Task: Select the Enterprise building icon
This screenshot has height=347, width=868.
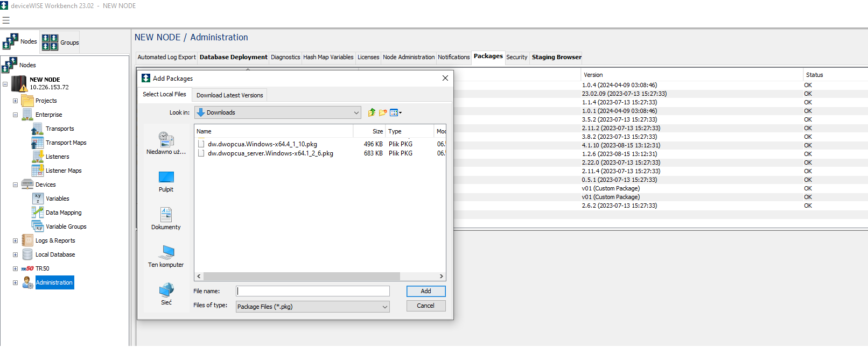Action: (x=27, y=115)
